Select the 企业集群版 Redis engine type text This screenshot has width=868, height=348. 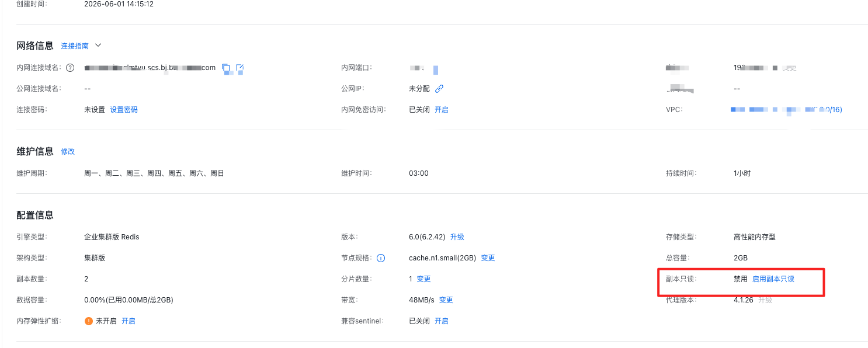tap(112, 237)
